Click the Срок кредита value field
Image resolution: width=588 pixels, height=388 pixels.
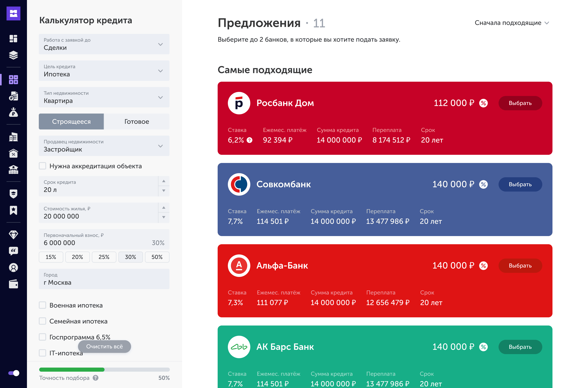98,186
